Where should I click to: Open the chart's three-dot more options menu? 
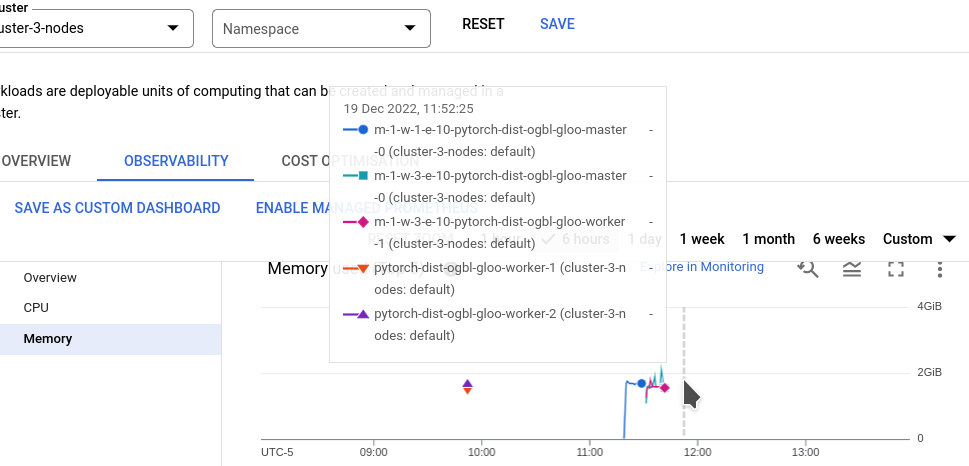939,268
